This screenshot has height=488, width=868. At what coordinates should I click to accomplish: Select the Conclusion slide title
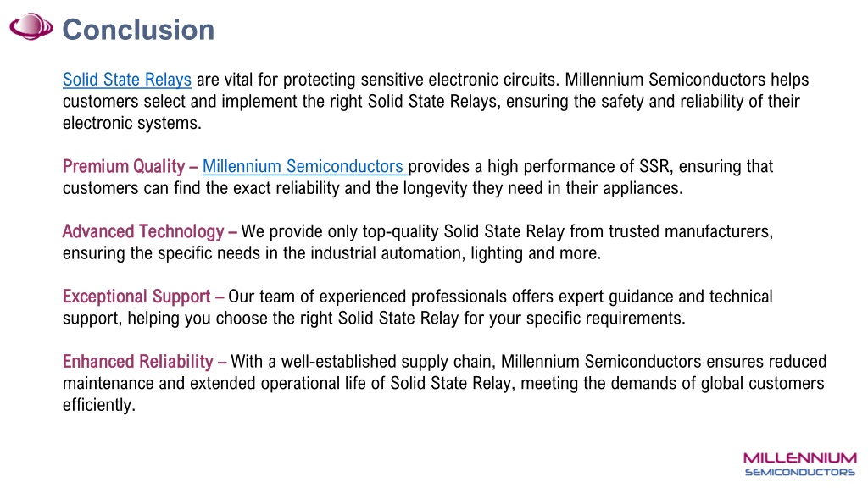pos(138,30)
